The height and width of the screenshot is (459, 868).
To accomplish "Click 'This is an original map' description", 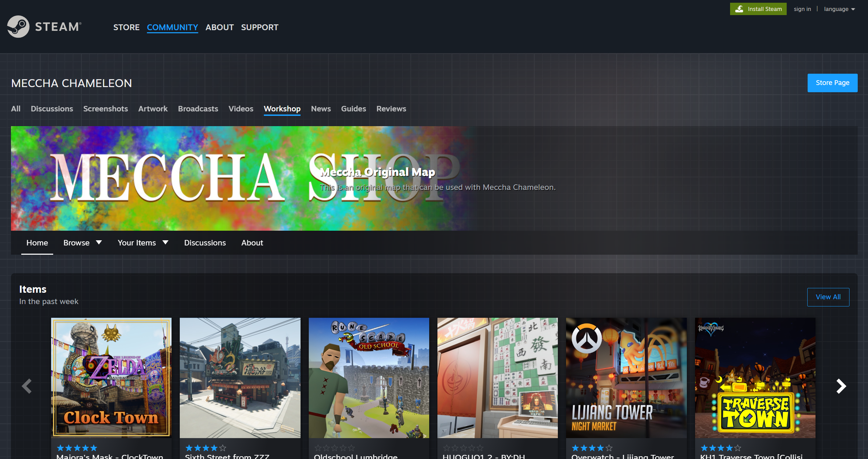I will pos(438,188).
